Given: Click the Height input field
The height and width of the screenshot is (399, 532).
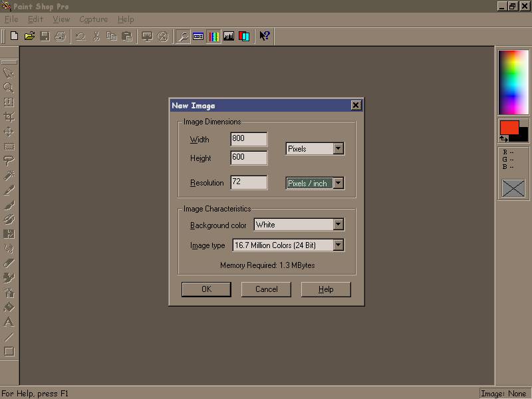Looking at the screenshot, I should pos(249,158).
